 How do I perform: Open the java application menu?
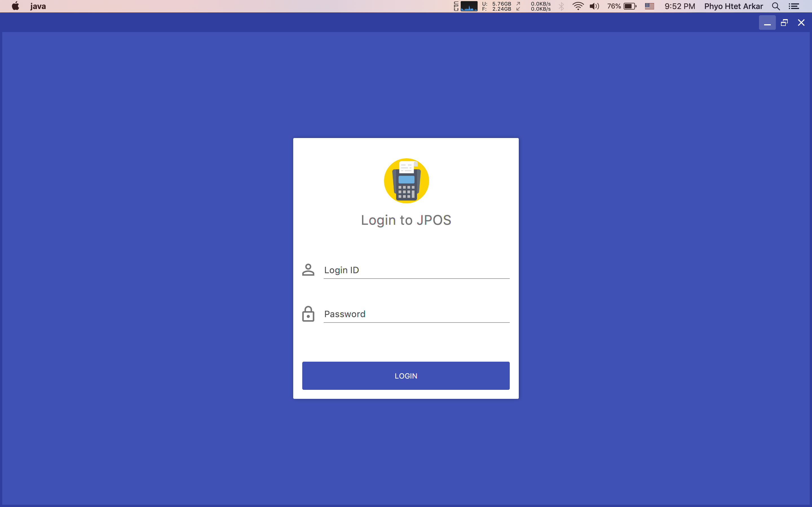(x=38, y=6)
